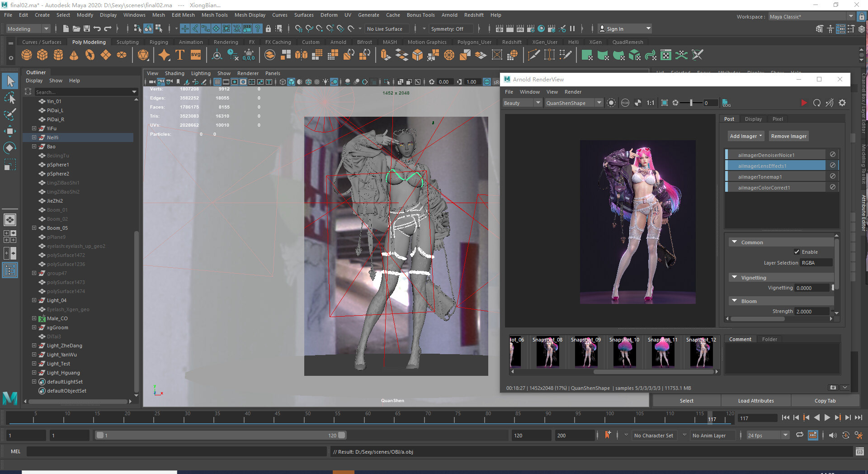Open Arnold RenderView settings gear
The width and height of the screenshot is (868, 474).
[842, 103]
